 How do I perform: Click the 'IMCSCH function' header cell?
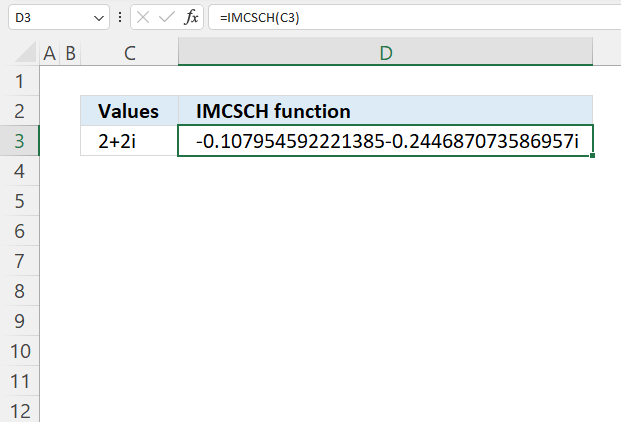(385, 111)
